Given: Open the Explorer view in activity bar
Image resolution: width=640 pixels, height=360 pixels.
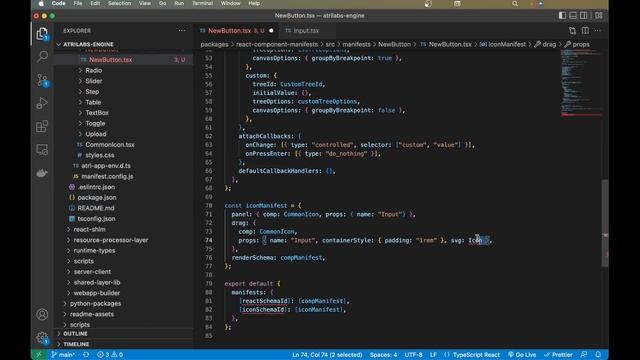Looking at the screenshot, I should click(42, 33).
